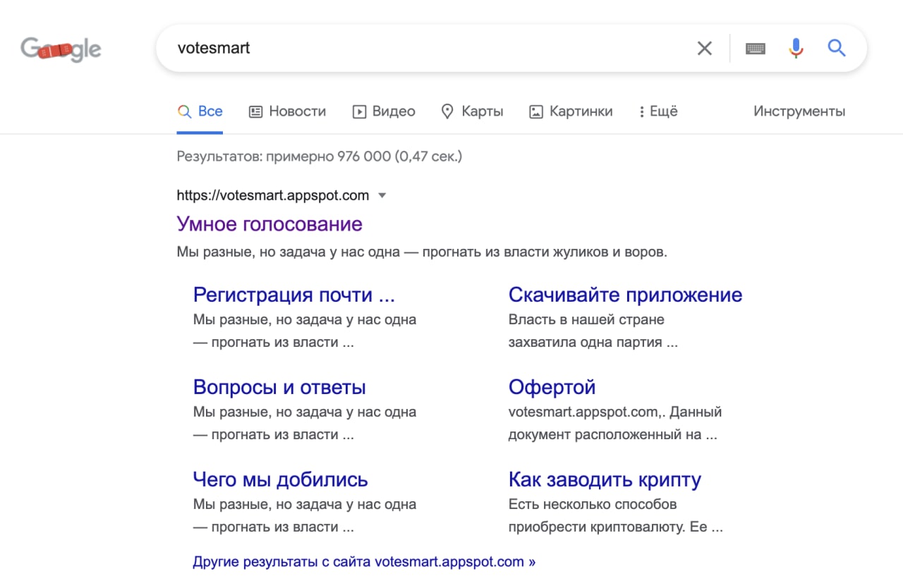Open the Регистрация почти ... sitelink
This screenshot has height=588, width=903.
pos(294,294)
